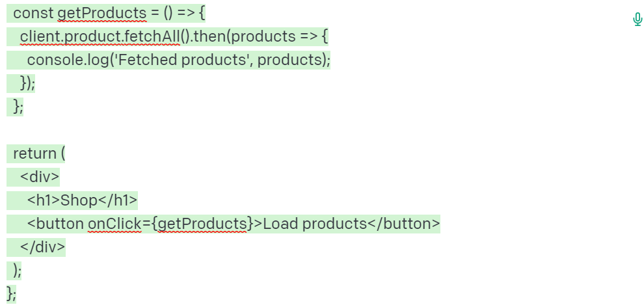Screen dimensions: 644x305
Task: Click the word const at the top
Action: [x=34, y=14]
